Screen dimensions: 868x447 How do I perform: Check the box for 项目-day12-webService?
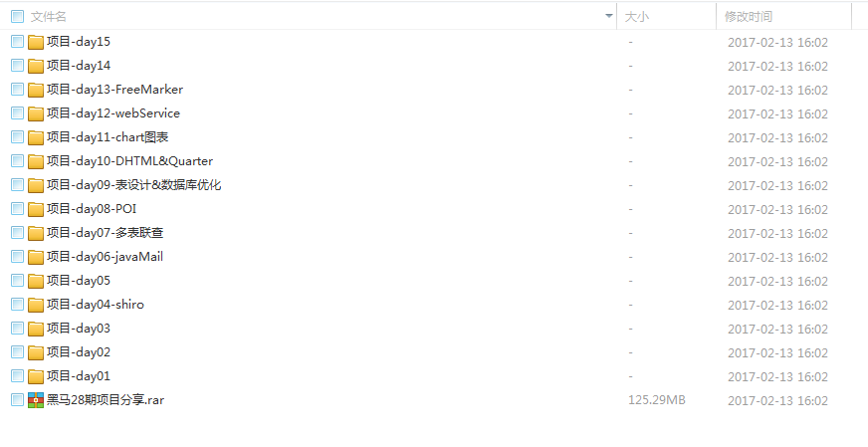(18, 113)
